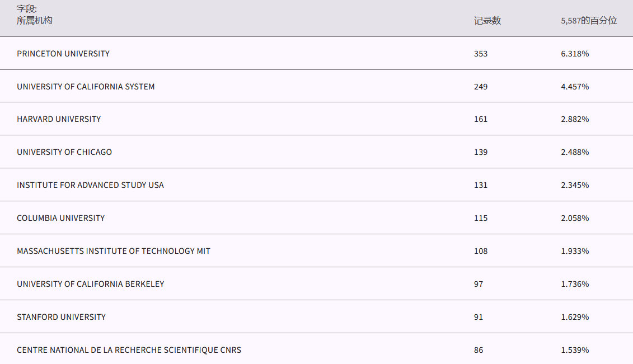Choose UNIVERSITY OF CHICAGO in the list
This screenshot has height=364, width=633.
click(x=64, y=152)
